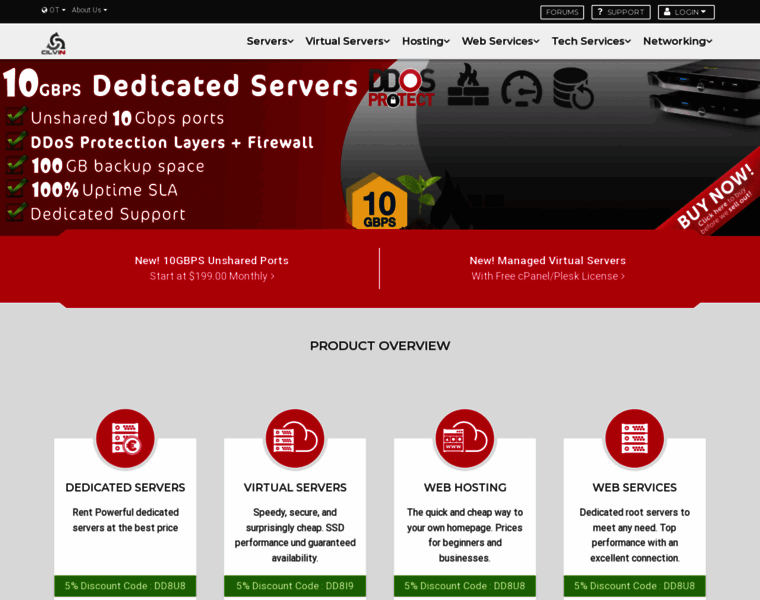Click the CILVIN logo in the header
The height and width of the screenshot is (600, 760).
[54, 43]
